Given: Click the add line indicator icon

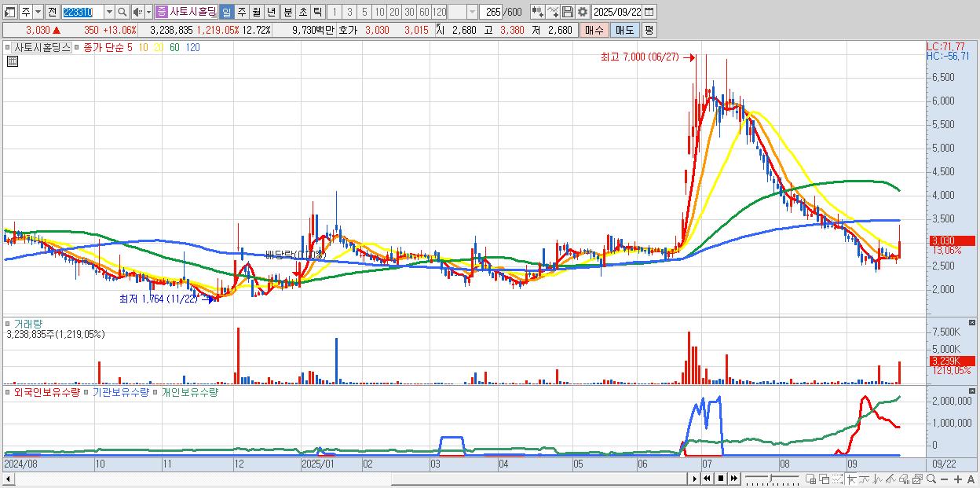Looking at the screenshot, I should (x=553, y=12).
